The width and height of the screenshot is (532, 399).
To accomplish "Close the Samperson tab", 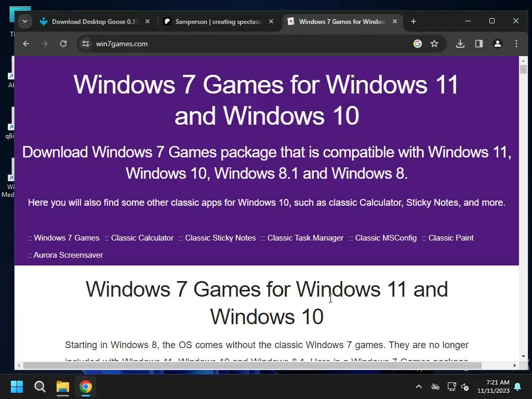I will pyautogui.click(x=271, y=21).
